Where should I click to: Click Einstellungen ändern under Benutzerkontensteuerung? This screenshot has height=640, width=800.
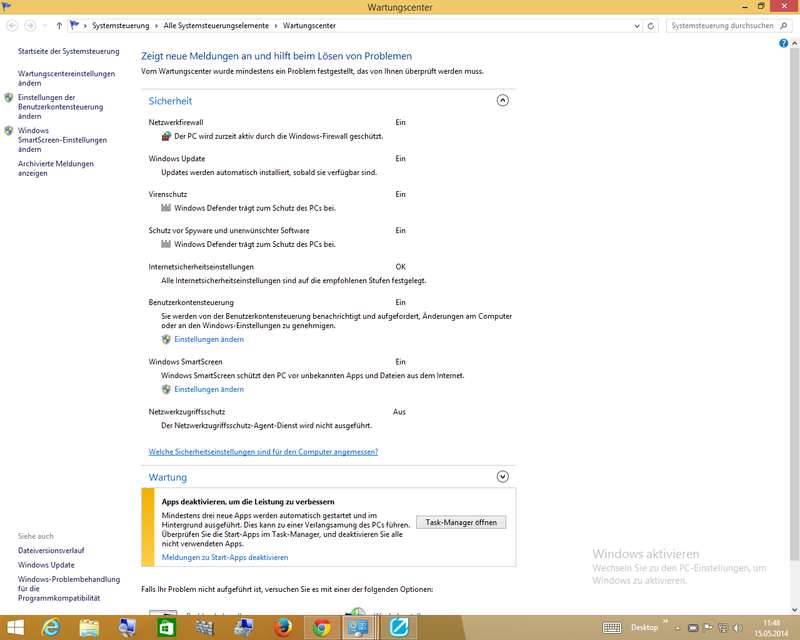[x=208, y=339]
